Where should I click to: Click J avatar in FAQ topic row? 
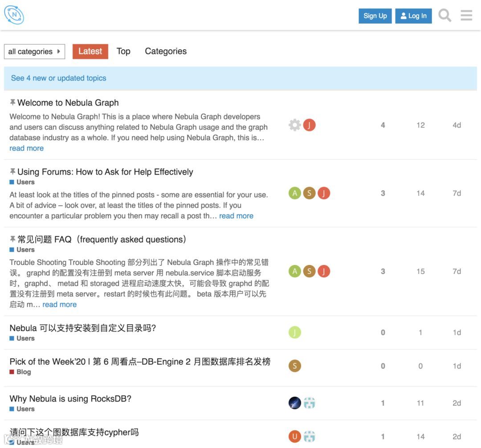pyautogui.click(x=324, y=271)
